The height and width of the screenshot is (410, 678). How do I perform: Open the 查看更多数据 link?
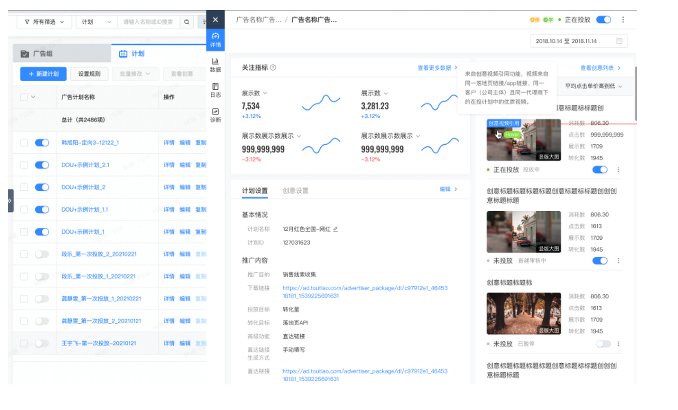point(437,68)
